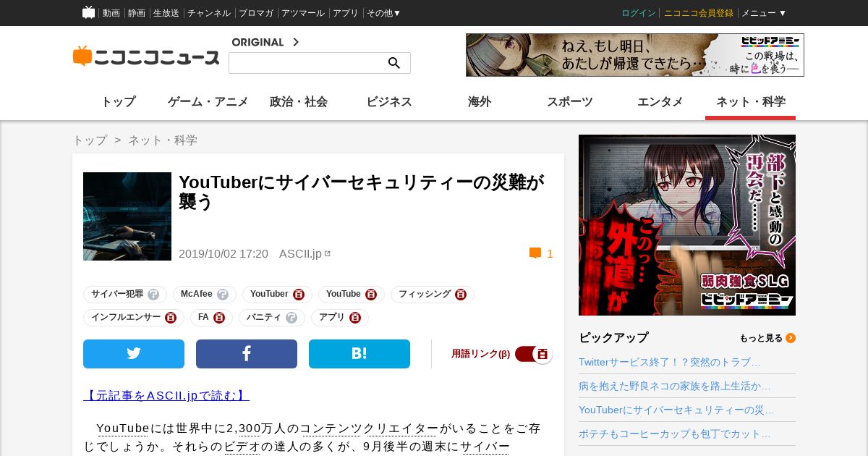This screenshot has height=456, width=868.
Task: Click the sidebar 弱肉強食SLG advertisement
Action: (687, 225)
